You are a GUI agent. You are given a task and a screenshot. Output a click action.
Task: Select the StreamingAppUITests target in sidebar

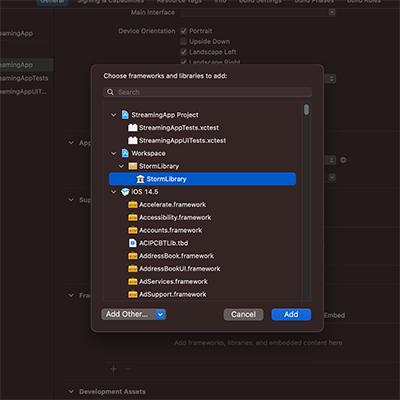23,92
